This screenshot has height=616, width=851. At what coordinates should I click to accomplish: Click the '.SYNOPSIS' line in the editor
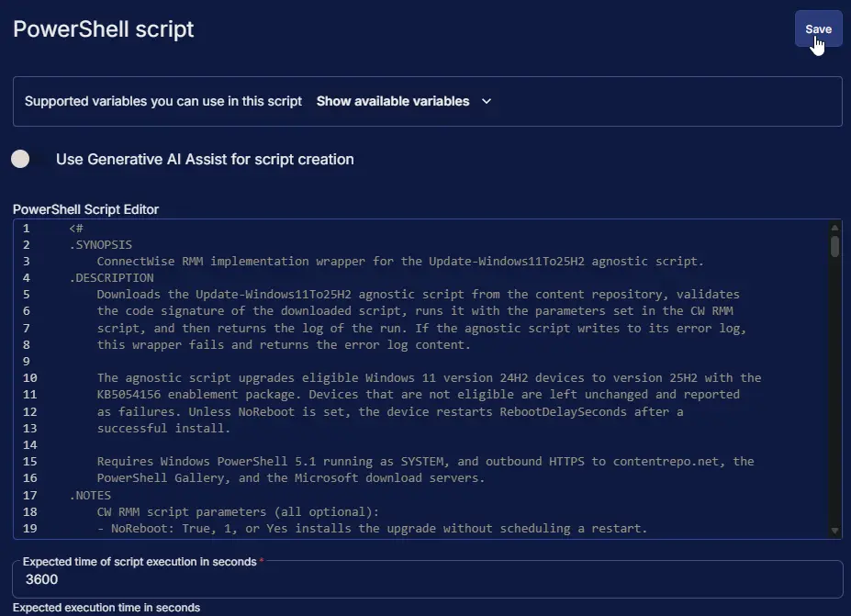point(100,245)
